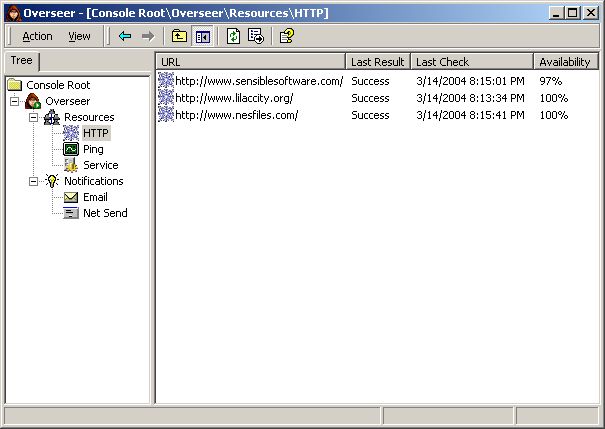
Task: Select the Console Root label
Action: (58, 85)
